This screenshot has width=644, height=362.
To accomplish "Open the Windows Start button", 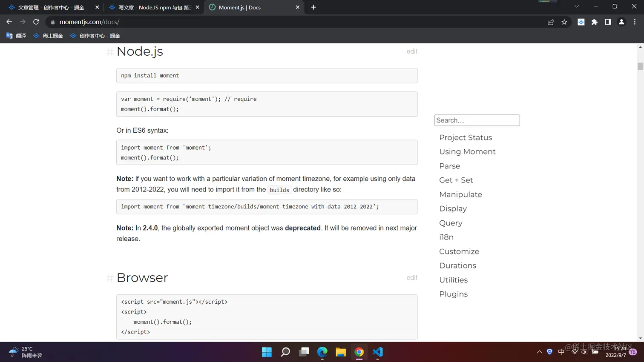I will [267, 352].
